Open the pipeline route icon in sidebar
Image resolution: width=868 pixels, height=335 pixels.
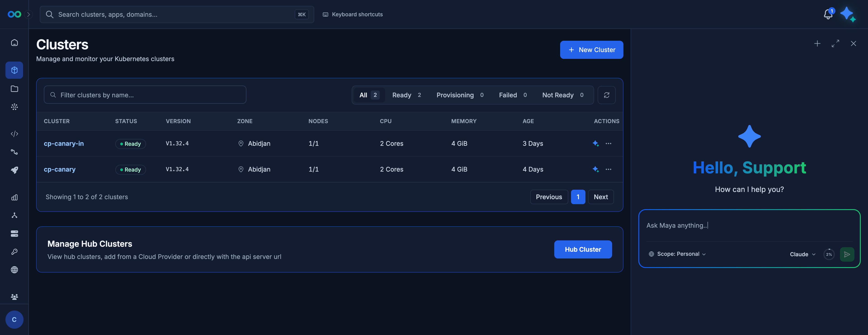tap(14, 152)
